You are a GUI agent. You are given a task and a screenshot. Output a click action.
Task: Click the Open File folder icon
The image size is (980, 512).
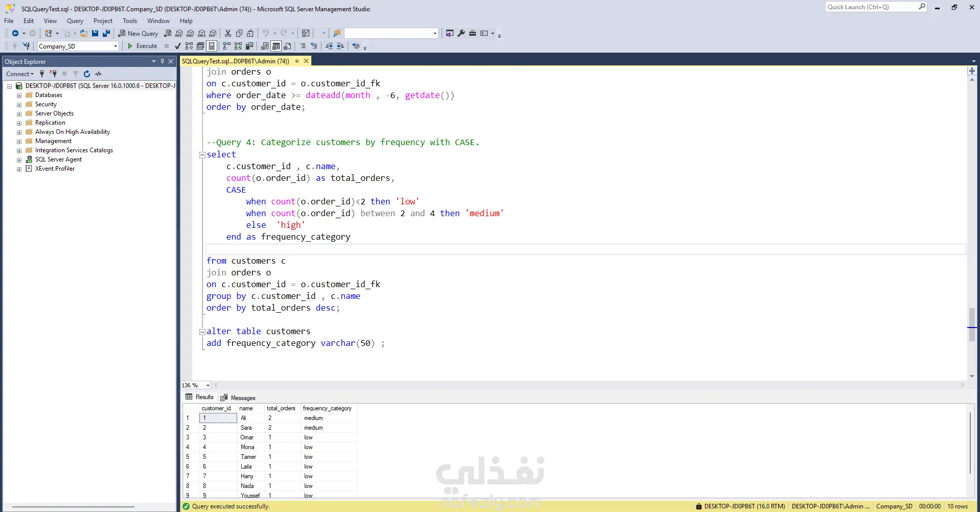83,33
